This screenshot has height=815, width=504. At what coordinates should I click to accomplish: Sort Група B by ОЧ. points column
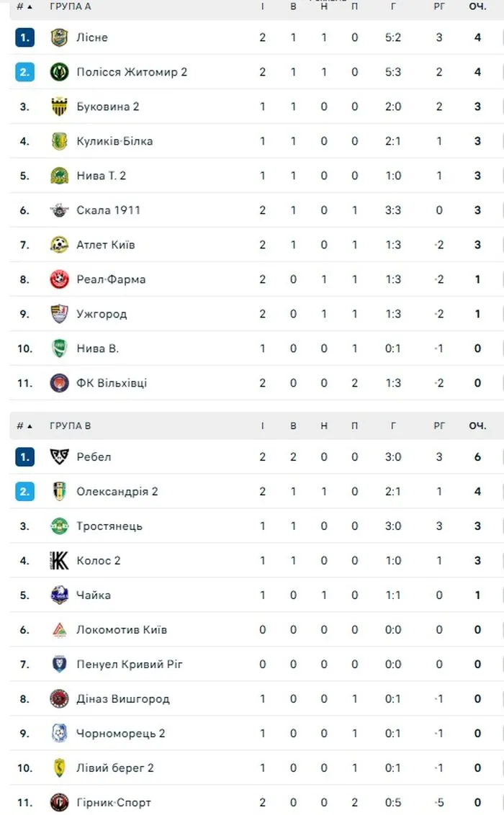click(x=477, y=425)
